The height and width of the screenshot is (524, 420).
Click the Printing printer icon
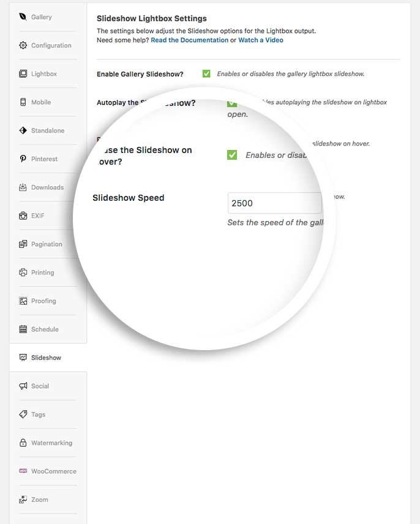coord(23,272)
